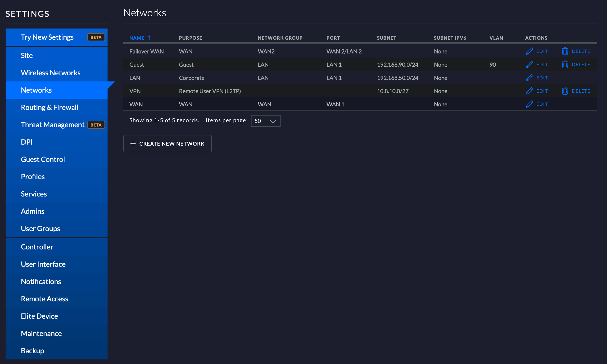This screenshot has height=364, width=607.
Task: Navigate to the Site settings page
Action: pos(27,55)
